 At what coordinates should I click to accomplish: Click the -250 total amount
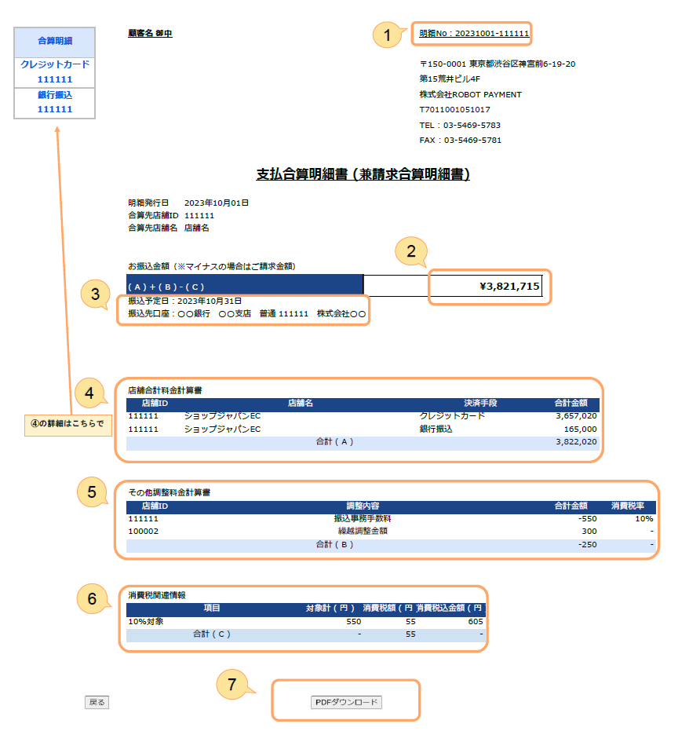(588, 545)
